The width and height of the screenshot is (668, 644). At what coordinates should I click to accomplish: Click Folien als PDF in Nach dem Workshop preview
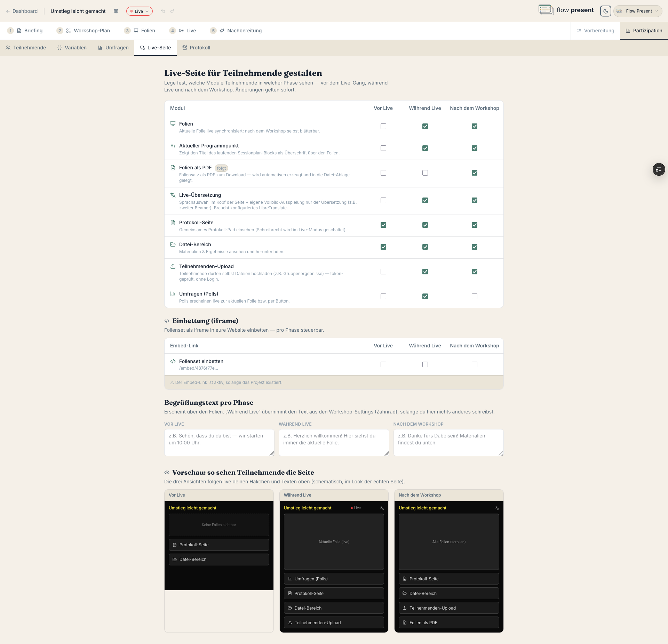(x=449, y=623)
